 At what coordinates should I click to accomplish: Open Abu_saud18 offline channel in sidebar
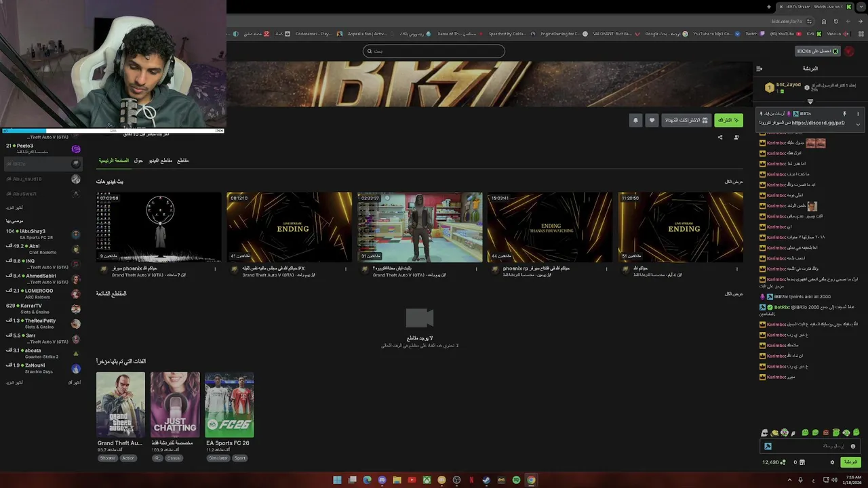click(43, 179)
